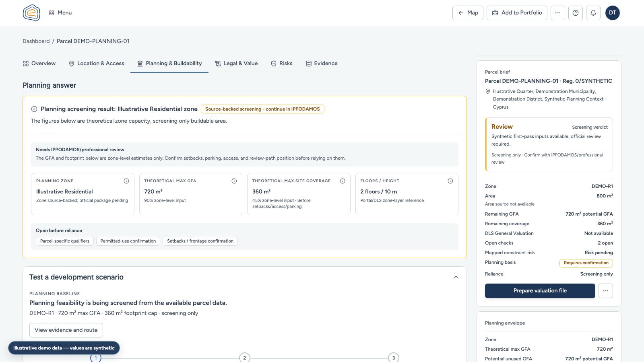Open the Menu grid button

click(x=60, y=13)
